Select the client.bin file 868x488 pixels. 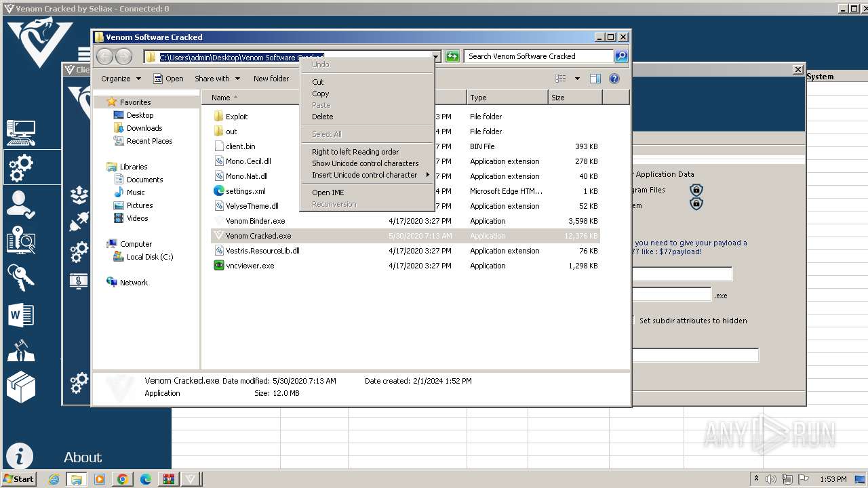(x=241, y=146)
